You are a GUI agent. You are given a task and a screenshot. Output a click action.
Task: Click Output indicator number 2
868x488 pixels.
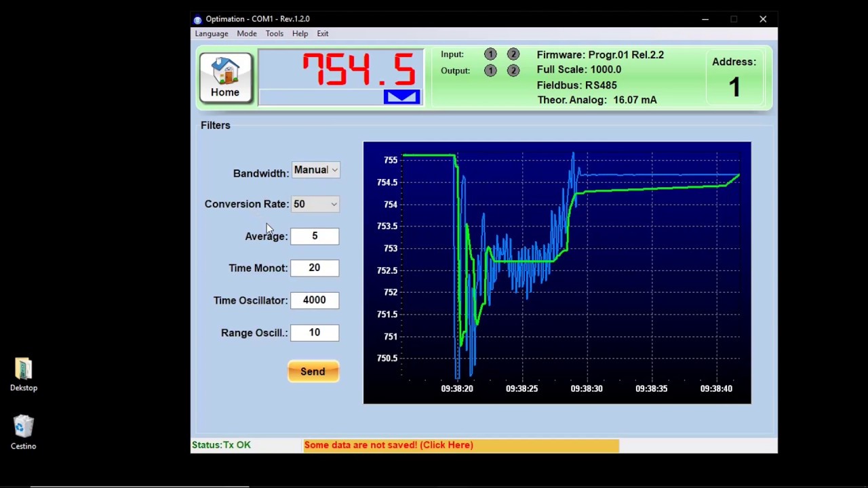(513, 70)
